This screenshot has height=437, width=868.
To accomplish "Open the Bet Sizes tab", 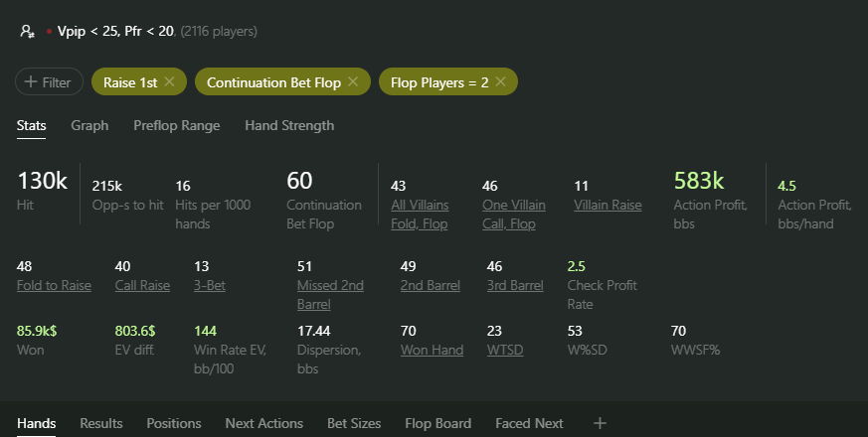I will pos(354,423).
